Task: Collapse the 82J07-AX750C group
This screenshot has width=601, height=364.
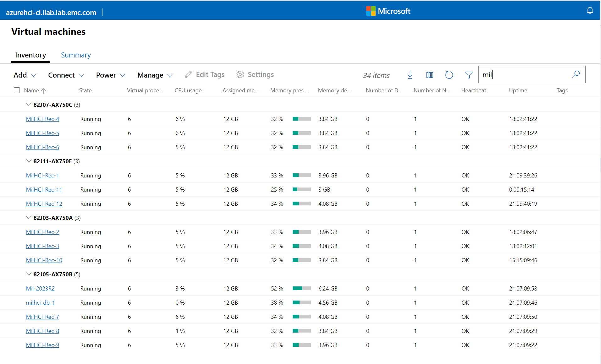Action: coord(29,105)
